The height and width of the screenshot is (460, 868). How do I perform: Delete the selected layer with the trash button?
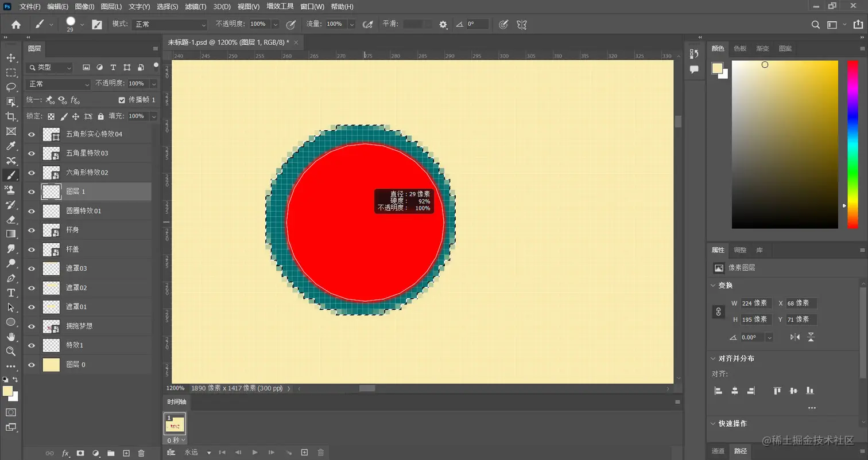pyautogui.click(x=141, y=453)
